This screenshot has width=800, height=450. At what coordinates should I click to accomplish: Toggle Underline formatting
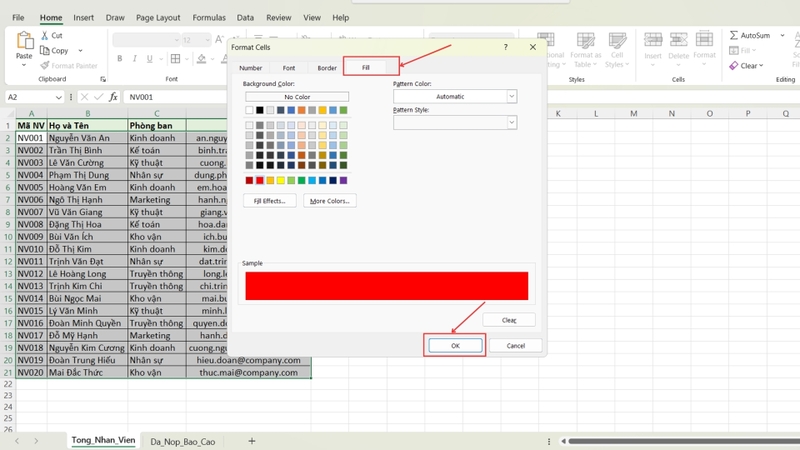pos(149,59)
